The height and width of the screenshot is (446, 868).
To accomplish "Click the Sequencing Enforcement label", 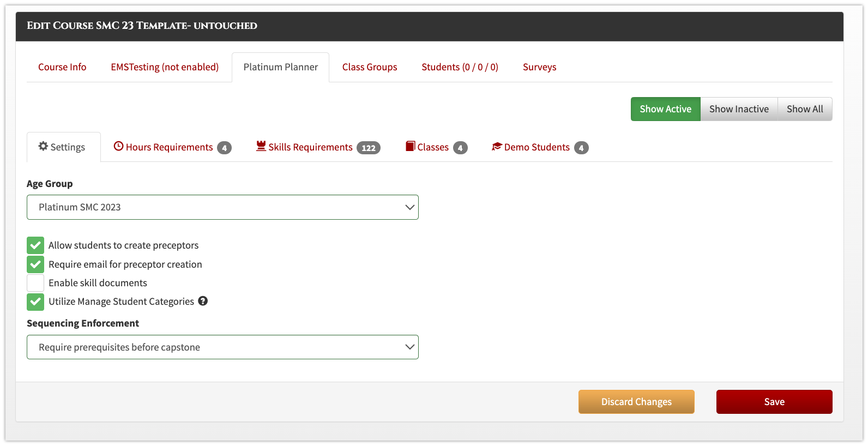I will click(x=83, y=323).
